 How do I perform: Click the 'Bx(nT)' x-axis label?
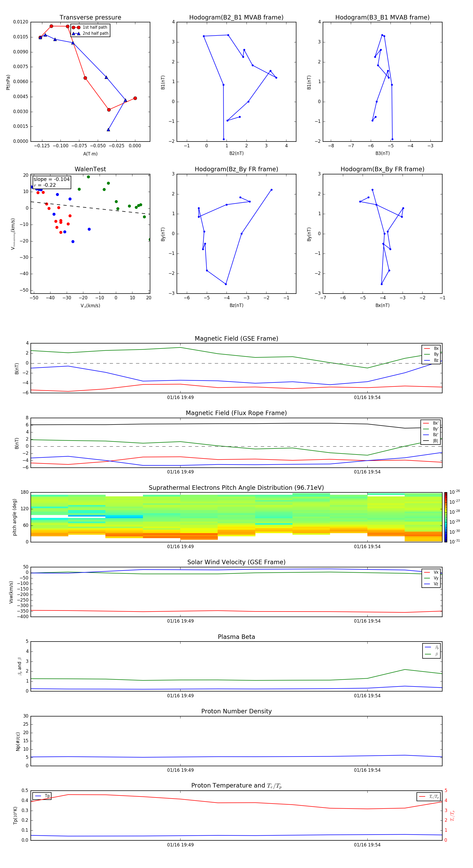point(382,305)
